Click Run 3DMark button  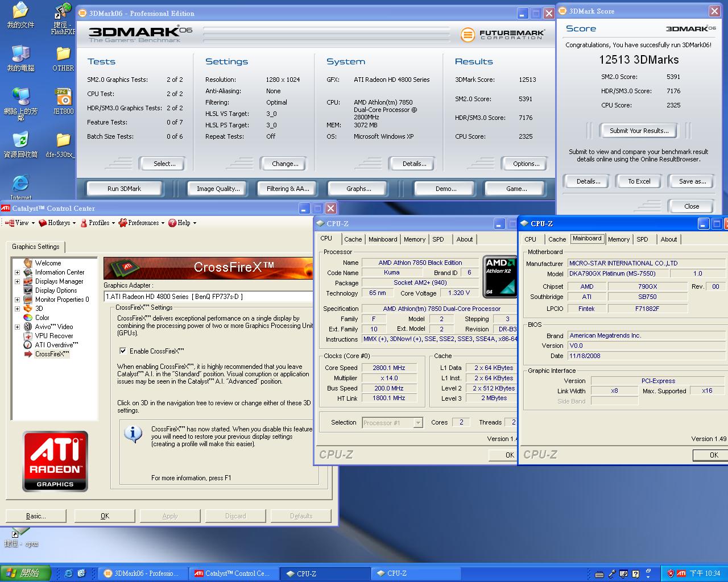coord(124,189)
